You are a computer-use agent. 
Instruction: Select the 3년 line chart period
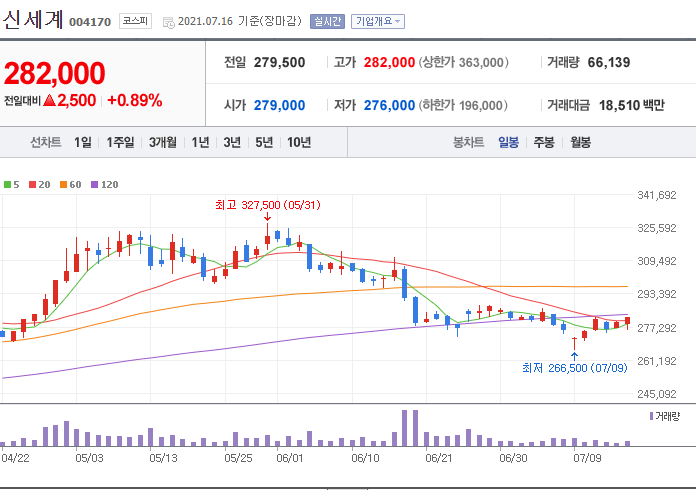[232, 142]
